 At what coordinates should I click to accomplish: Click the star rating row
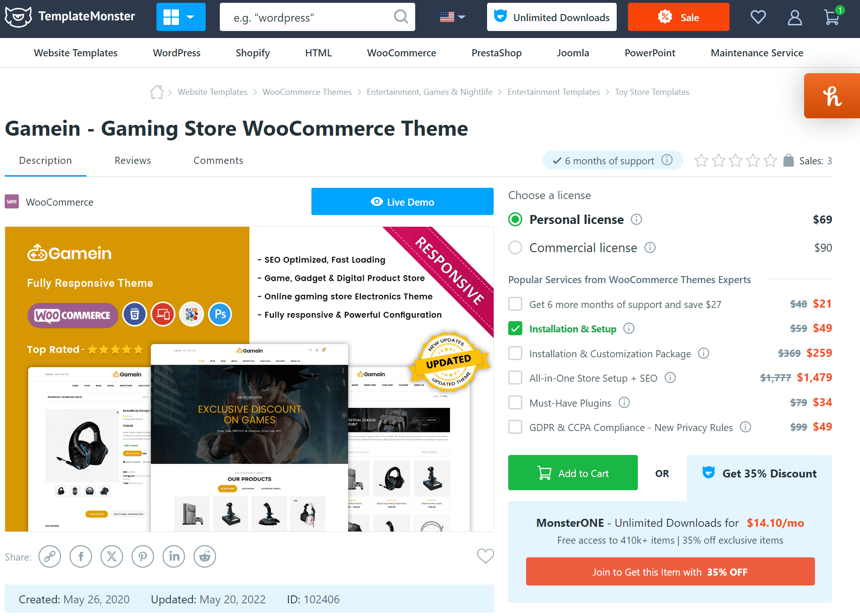point(736,161)
